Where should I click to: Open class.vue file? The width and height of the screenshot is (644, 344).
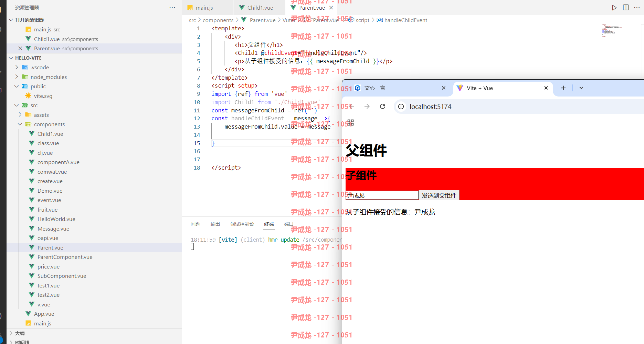point(48,143)
